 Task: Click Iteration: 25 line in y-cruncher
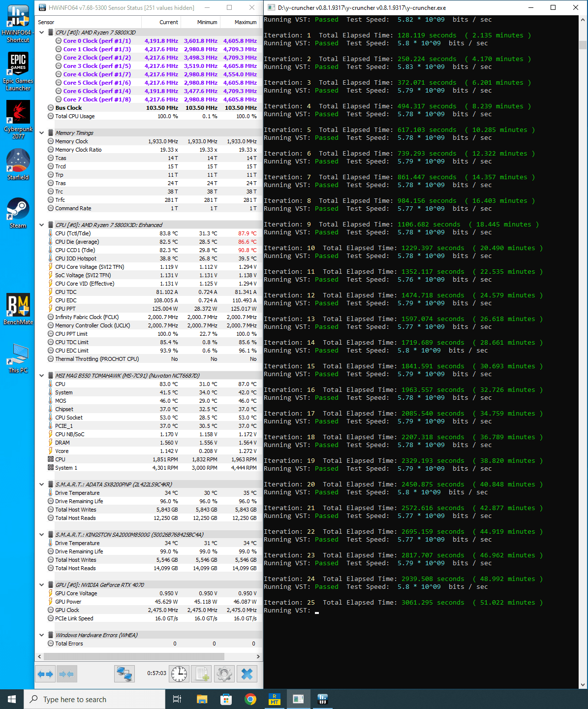[x=403, y=603]
